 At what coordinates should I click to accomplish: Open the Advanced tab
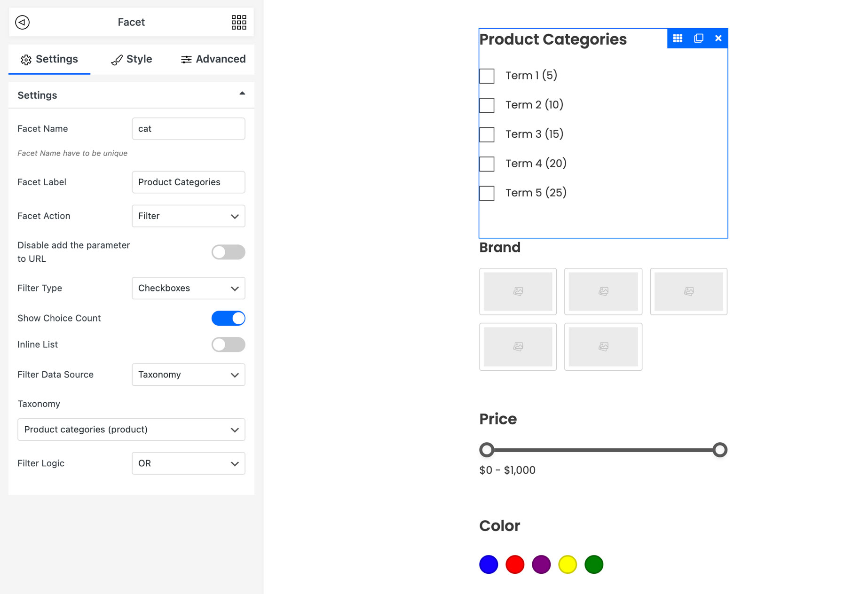[213, 59]
